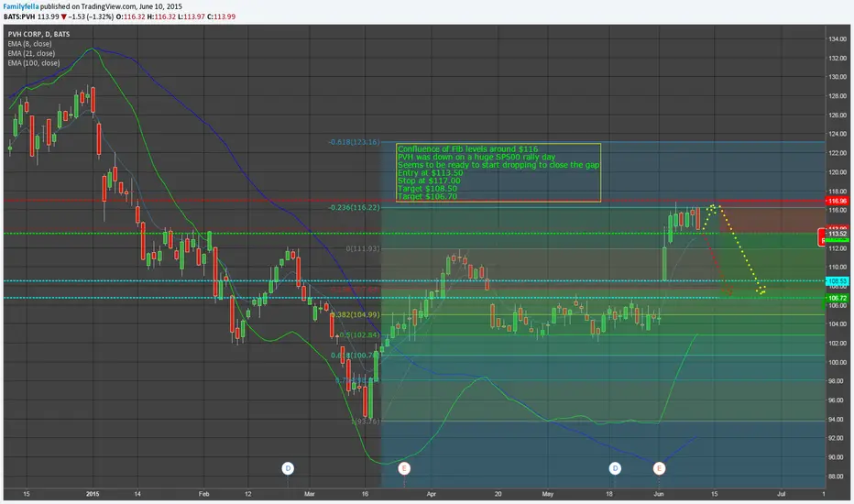
Task: Click the 'Target $106.70' note line
Action: coord(428,196)
